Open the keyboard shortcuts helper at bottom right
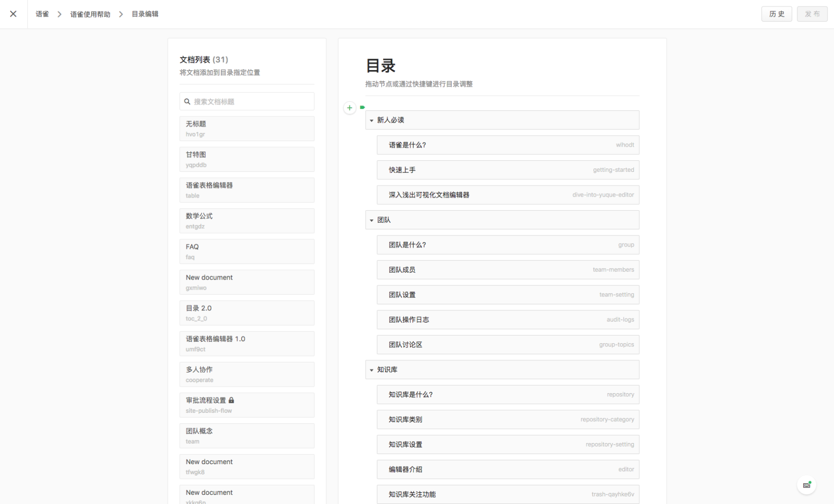Viewport: 834px width, 504px height. point(807,485)
